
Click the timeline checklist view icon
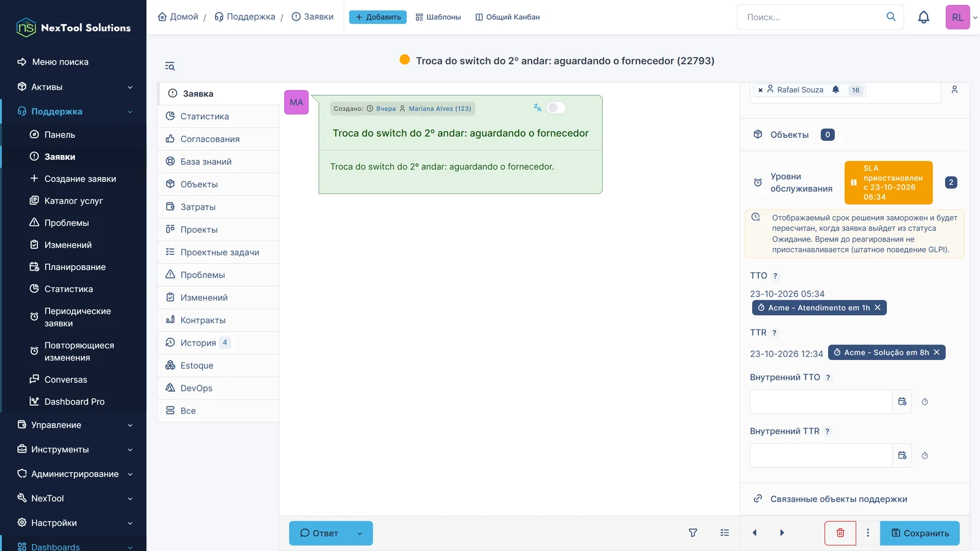click(x=725, y=533)
